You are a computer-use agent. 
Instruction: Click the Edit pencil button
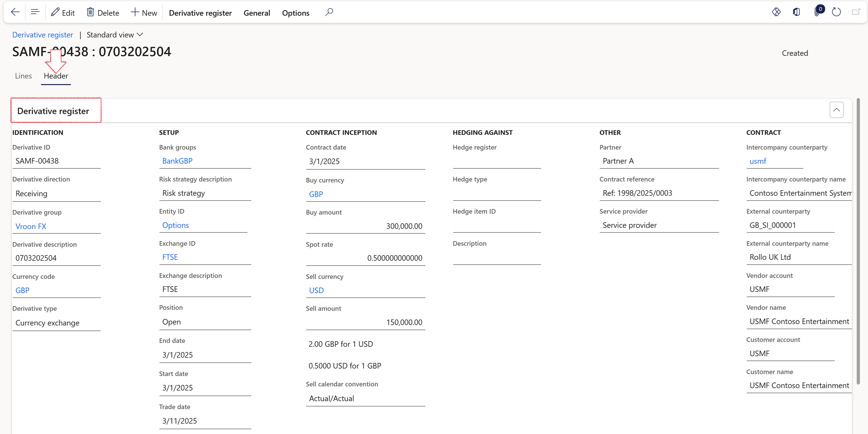(63, 13)
